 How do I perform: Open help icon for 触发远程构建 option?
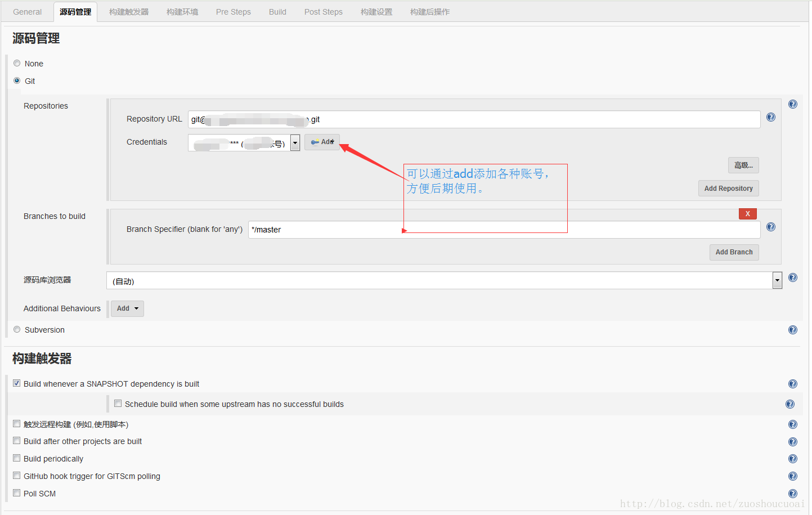(x=792, y=424)
